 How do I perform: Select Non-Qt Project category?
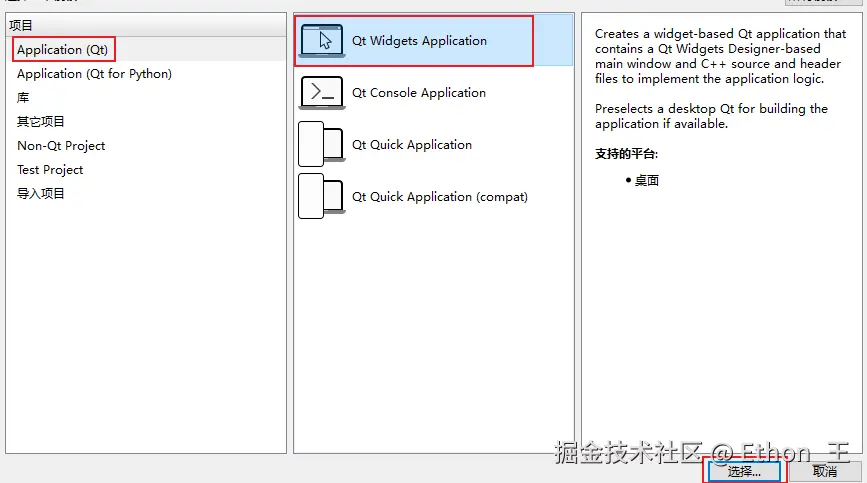point(61,146)
